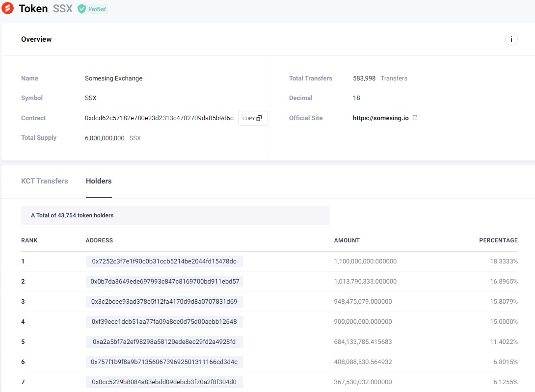Click the SSX token logo icon

[x=7, y=8]
